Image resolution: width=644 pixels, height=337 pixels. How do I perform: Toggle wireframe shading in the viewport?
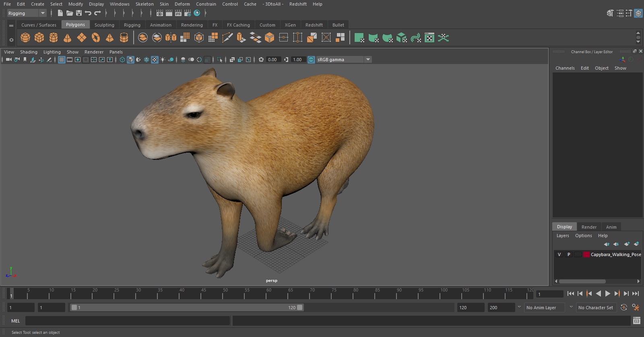(x=122, y=60)
